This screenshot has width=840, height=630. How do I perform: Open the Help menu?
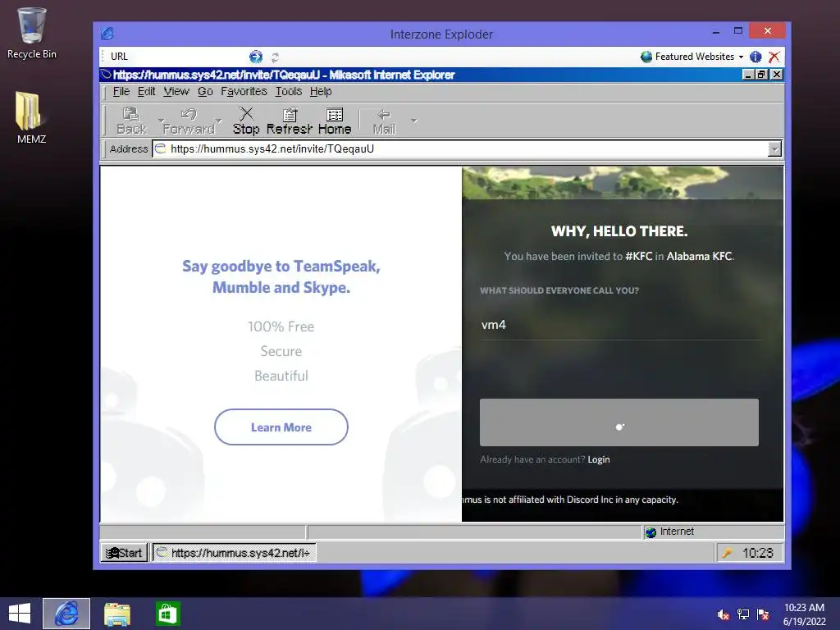321,92
